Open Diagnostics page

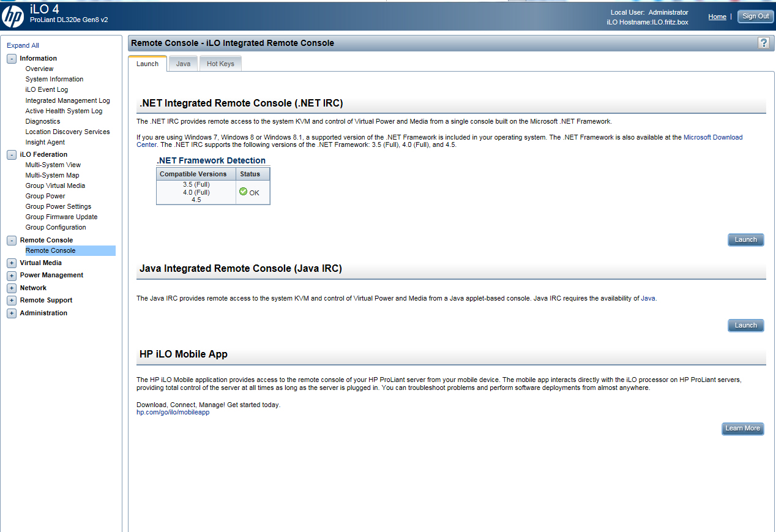coord(43,122)
